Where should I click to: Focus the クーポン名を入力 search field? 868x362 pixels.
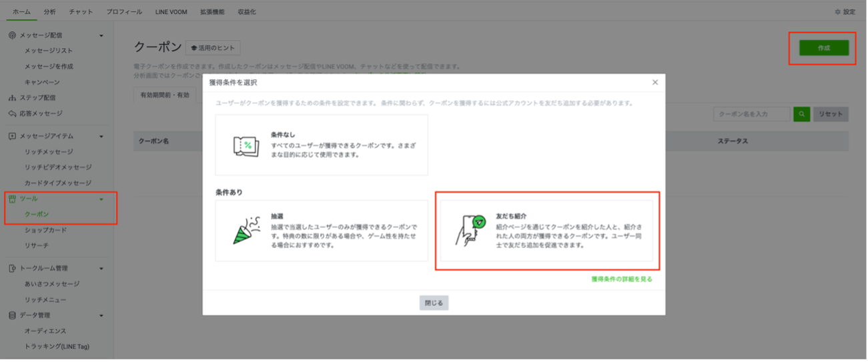[751, 114]
